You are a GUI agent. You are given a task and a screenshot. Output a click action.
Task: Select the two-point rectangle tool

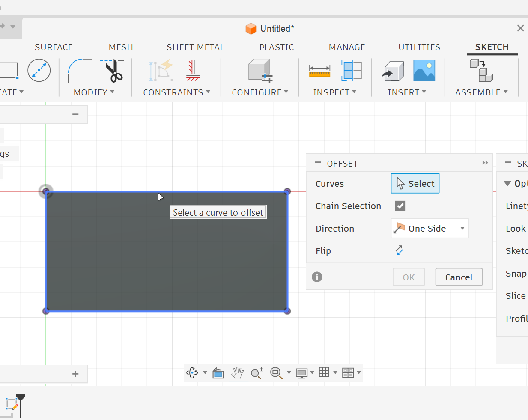9,70
